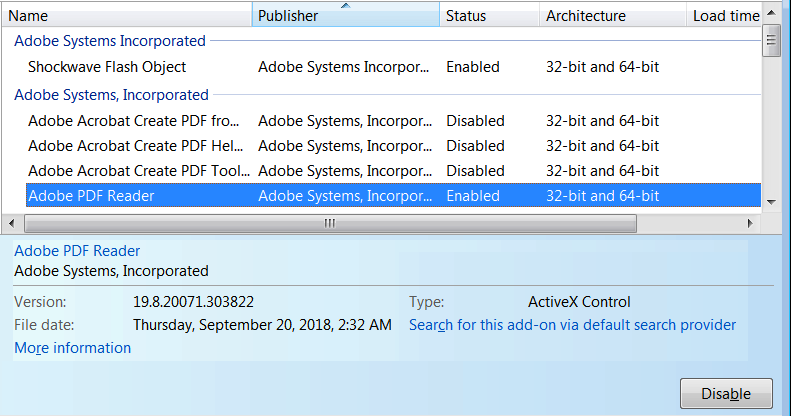This screenshot has width=791, height=416.
Task: Search for this add-on via default provider
Action: (572, 325)
